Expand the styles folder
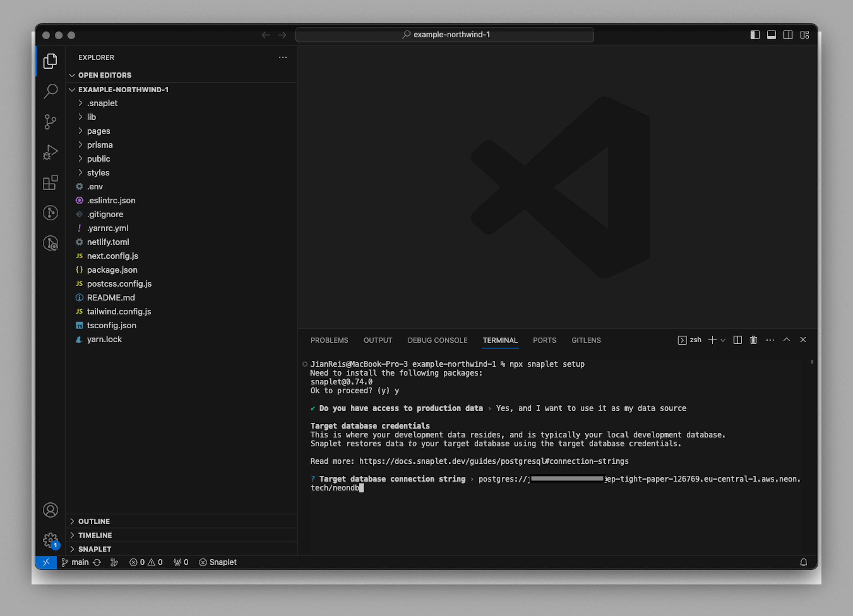 click(182, 173)
